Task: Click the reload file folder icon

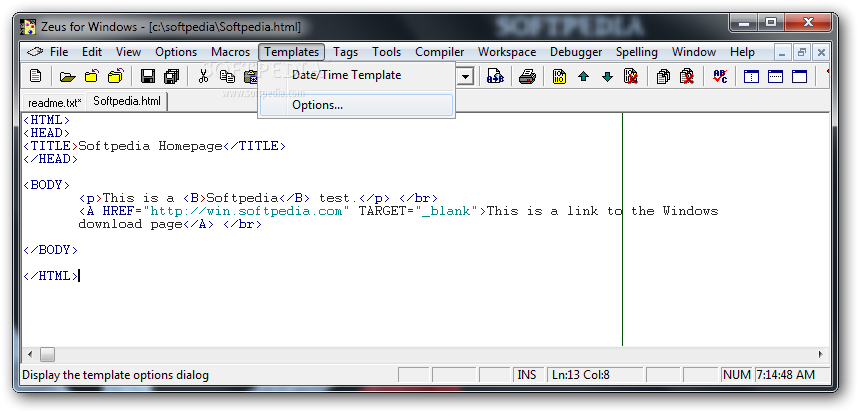Action: tap(91, 76)
